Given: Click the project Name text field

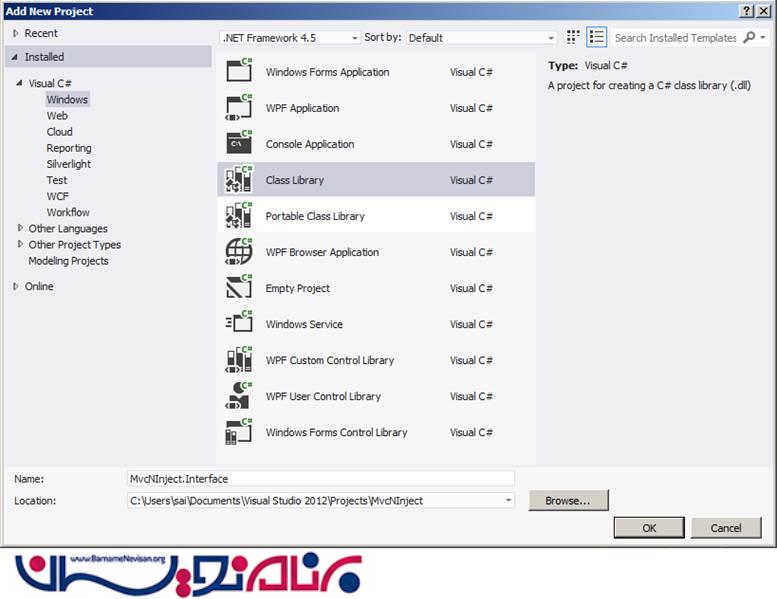Looking at the screenshot, I should (320, 479).
